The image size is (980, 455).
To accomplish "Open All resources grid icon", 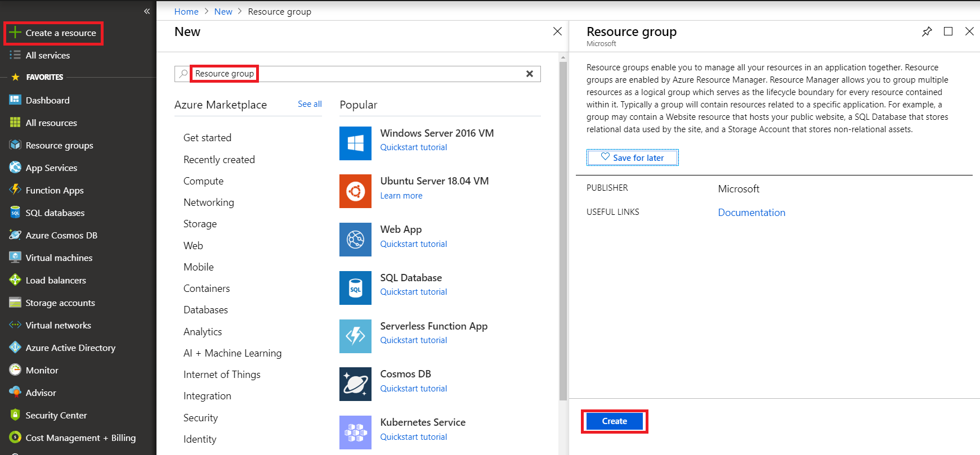I will (15, 123).
